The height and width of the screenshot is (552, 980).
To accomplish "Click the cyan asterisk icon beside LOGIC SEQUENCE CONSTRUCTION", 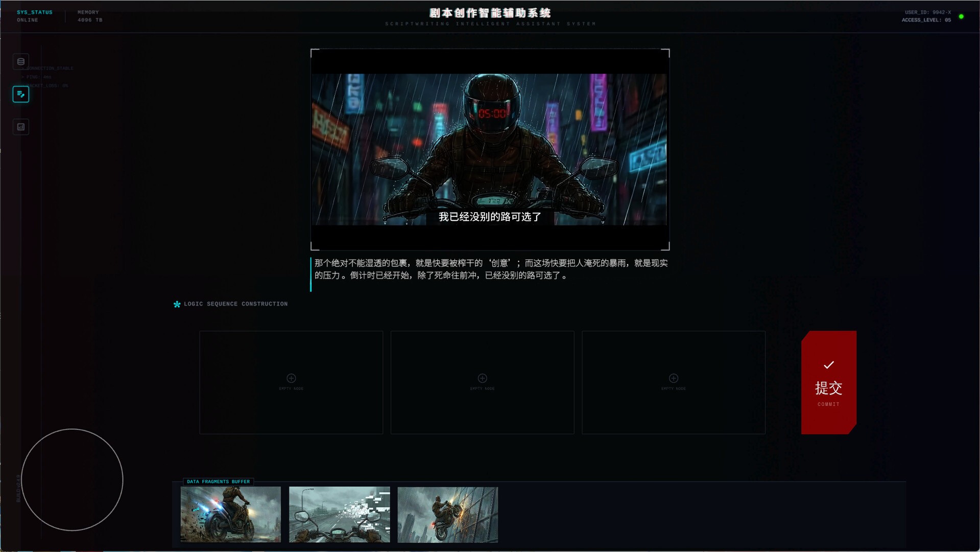I will [x=176, y=304].
